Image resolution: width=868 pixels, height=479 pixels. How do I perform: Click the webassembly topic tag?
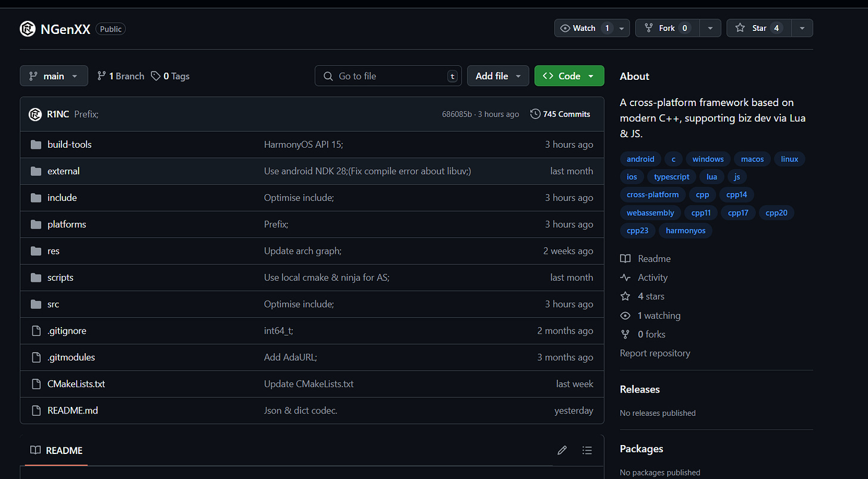pyautogui.click(x=650, y=213)
